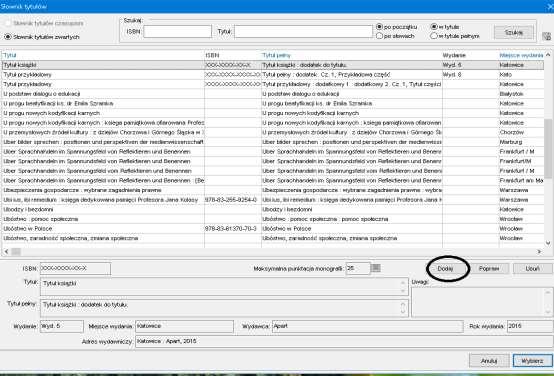Edit the Maksymalna punktacja monografii field
Image resolution: width=554 pixels, height=376 pixels.
358,268
